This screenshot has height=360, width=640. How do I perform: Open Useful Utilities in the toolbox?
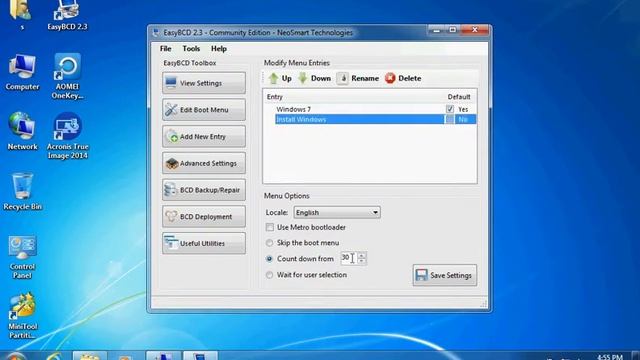[x=204, y=243]
